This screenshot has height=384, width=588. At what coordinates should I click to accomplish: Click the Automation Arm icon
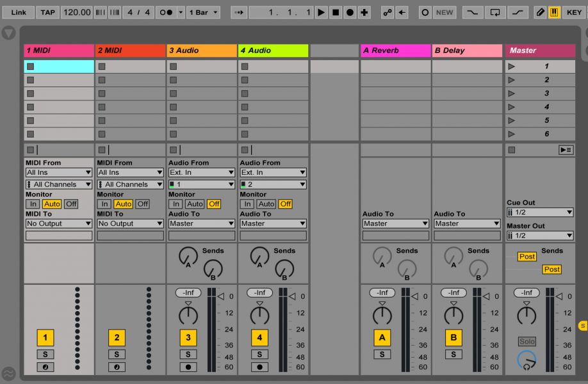pos(388,12)
